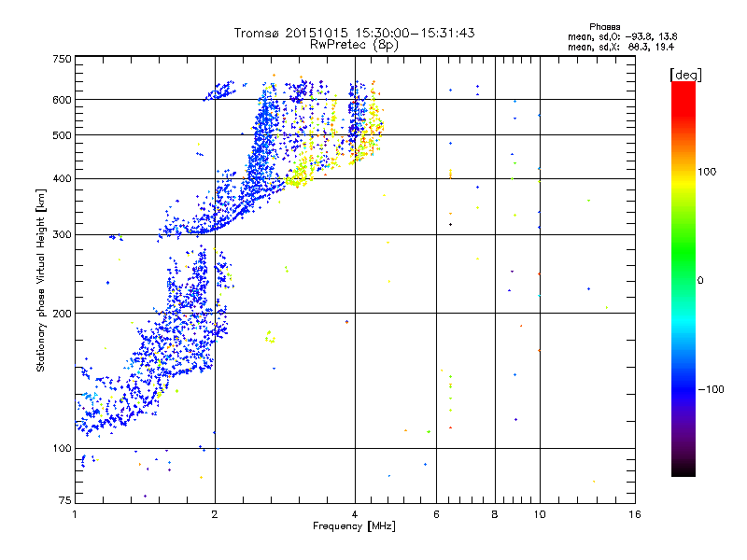Select the 'RwPretec (8p)' subtitle
This screenshot has width=747, height=560.
click(354, 45)
